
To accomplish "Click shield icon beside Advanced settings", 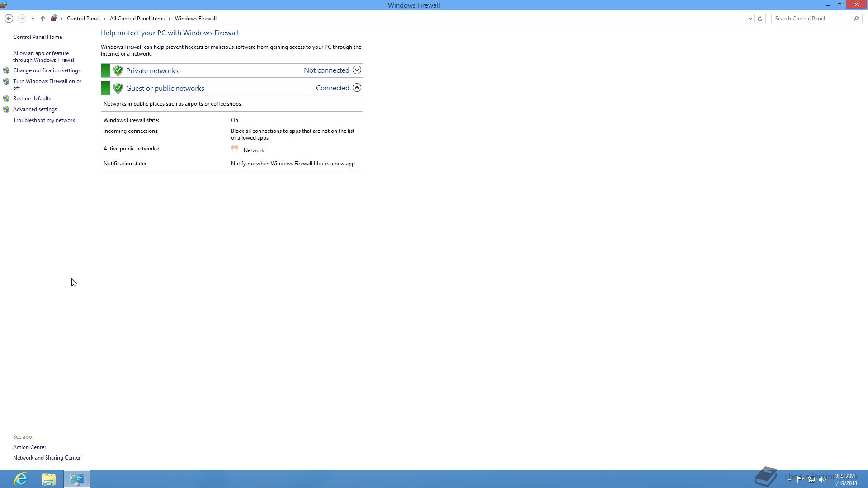I will coord(6,109).
